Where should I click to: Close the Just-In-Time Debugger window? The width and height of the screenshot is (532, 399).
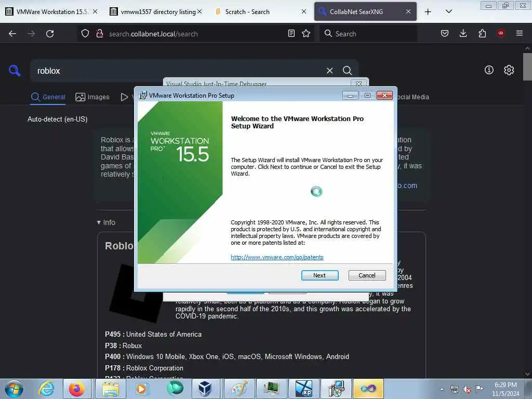[358, 83]
